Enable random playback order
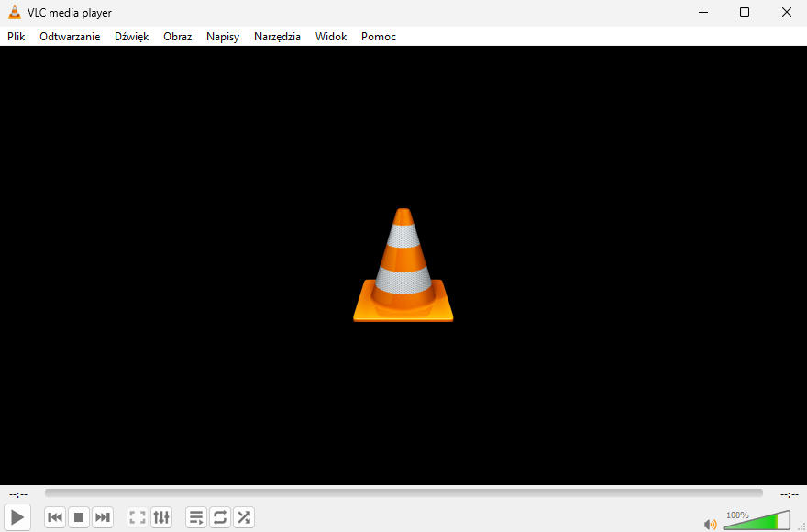 coord(243,516)
